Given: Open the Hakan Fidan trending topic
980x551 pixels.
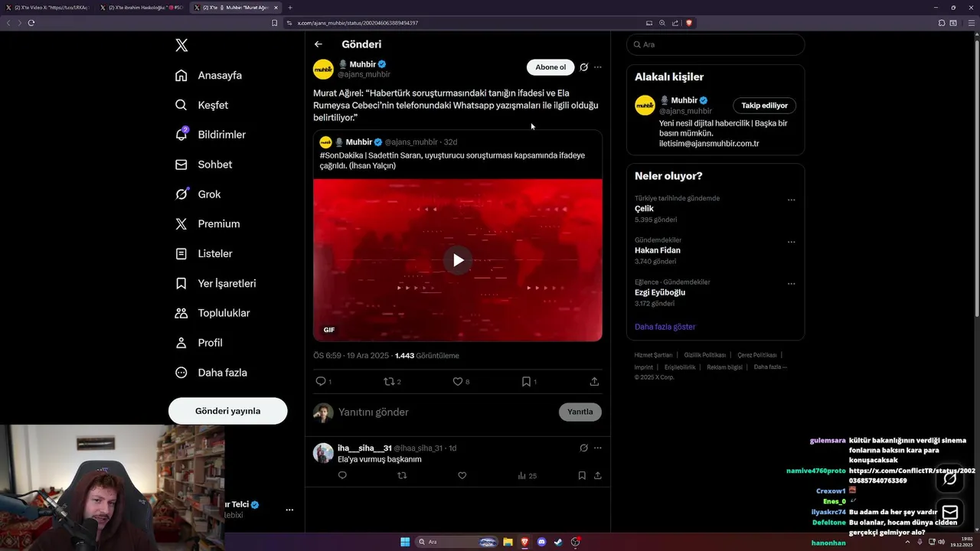Looking at the screenshot, I should pyautogui.click(x=658, y=250).
